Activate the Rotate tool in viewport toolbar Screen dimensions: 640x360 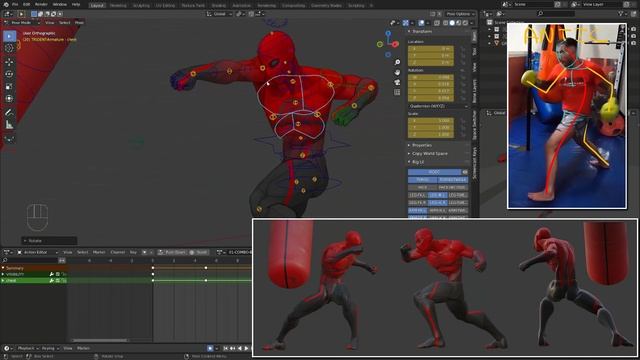coord(9,74)
